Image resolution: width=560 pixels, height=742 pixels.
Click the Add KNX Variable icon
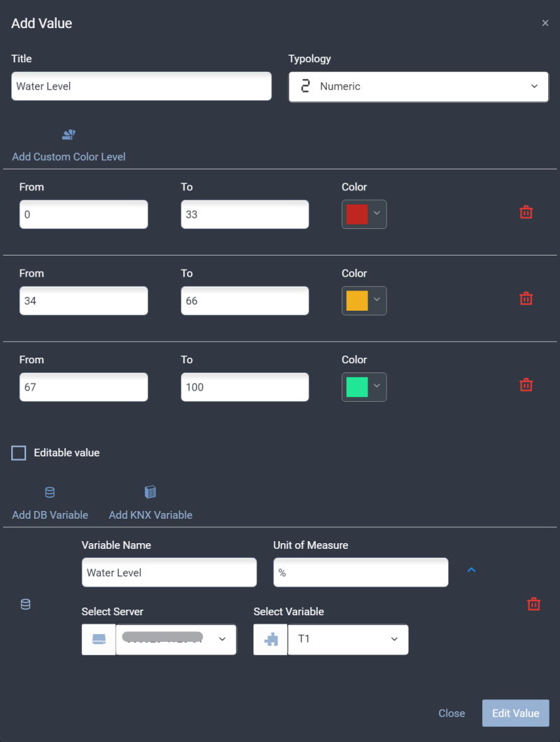(x=150, y=493)
